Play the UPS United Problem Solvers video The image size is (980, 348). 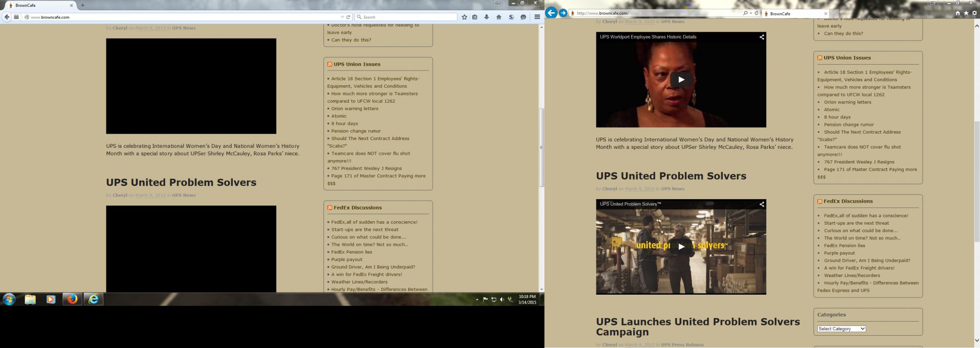(681, 246)
